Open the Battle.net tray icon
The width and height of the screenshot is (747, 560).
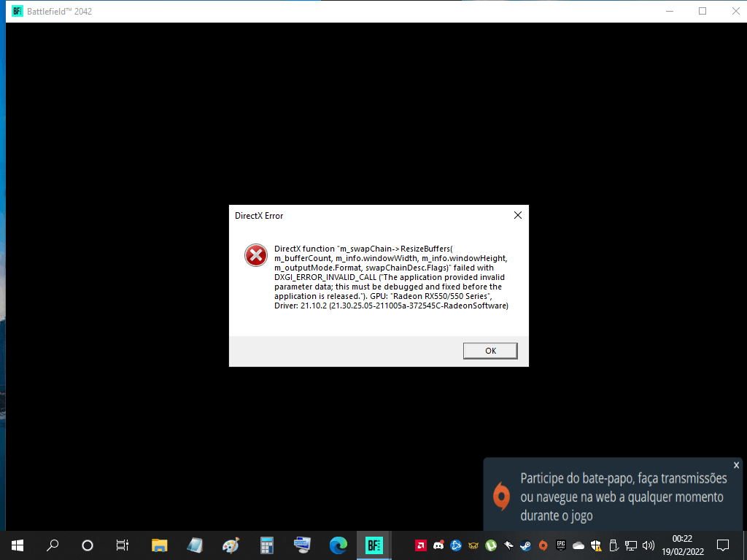456,545
